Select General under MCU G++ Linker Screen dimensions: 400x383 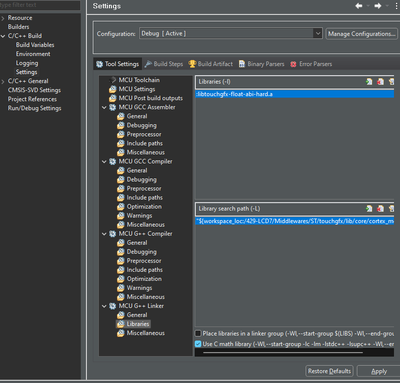137,315
